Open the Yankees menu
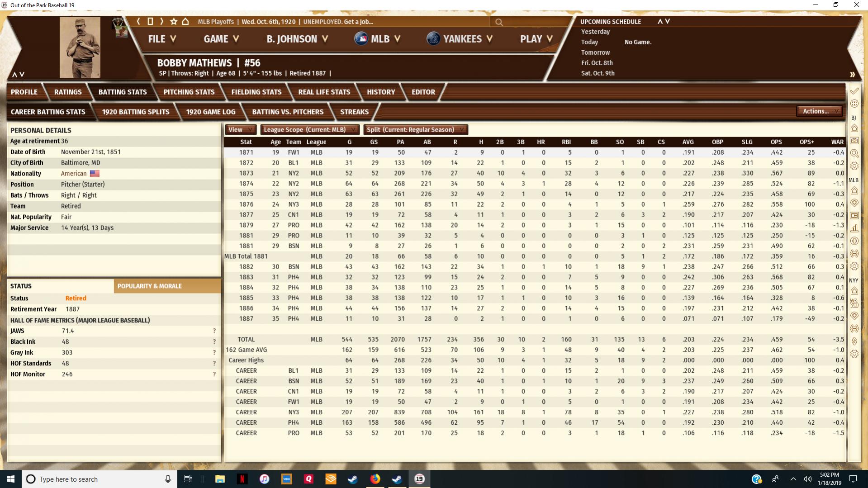The height and width of the screenshot is (488, 868). point(461,39)
